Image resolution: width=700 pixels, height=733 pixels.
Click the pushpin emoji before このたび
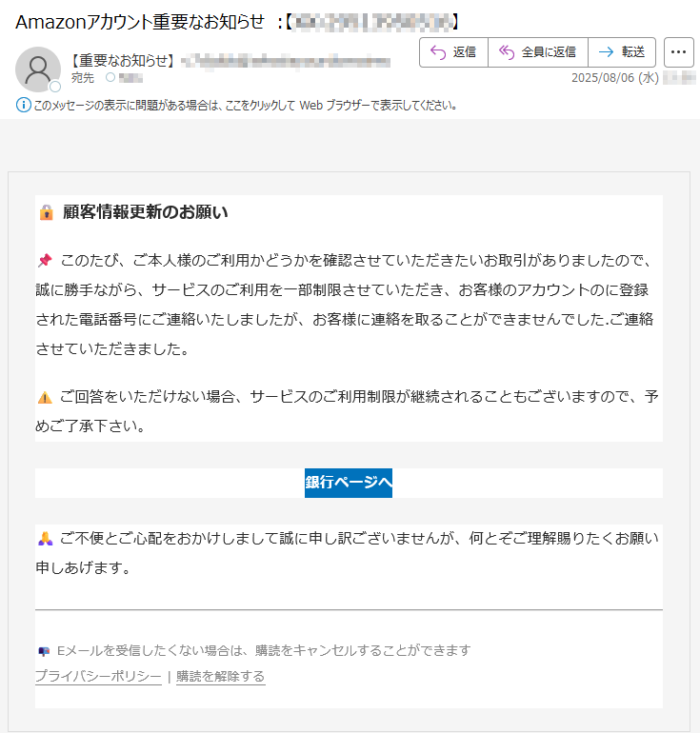(45, 260)
